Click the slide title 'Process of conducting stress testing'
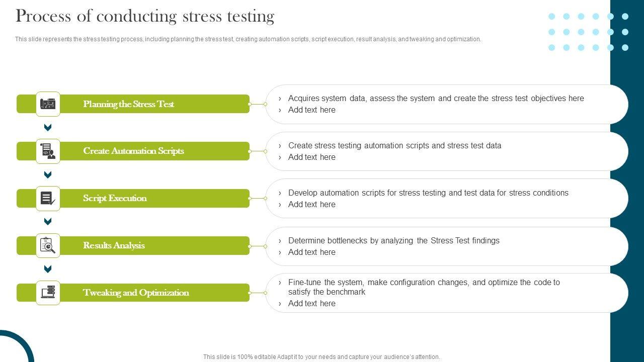The image size is (644, 362). 145,17
